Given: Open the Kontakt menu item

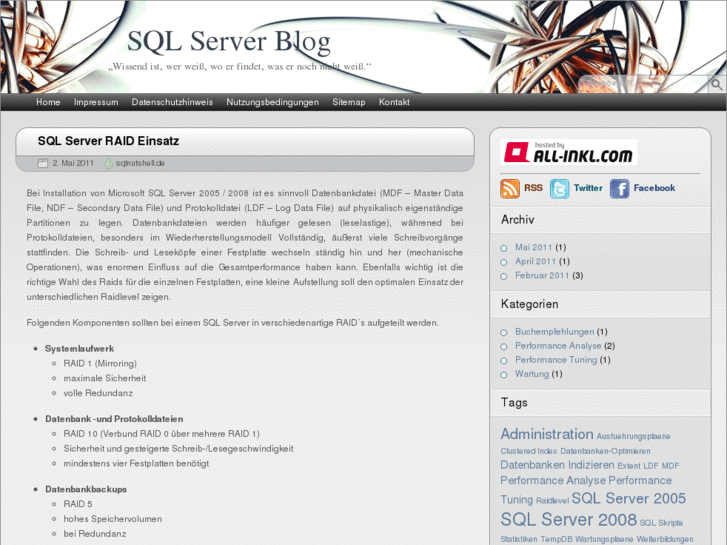Looking at the screenshot, I should tap(394, 102).
